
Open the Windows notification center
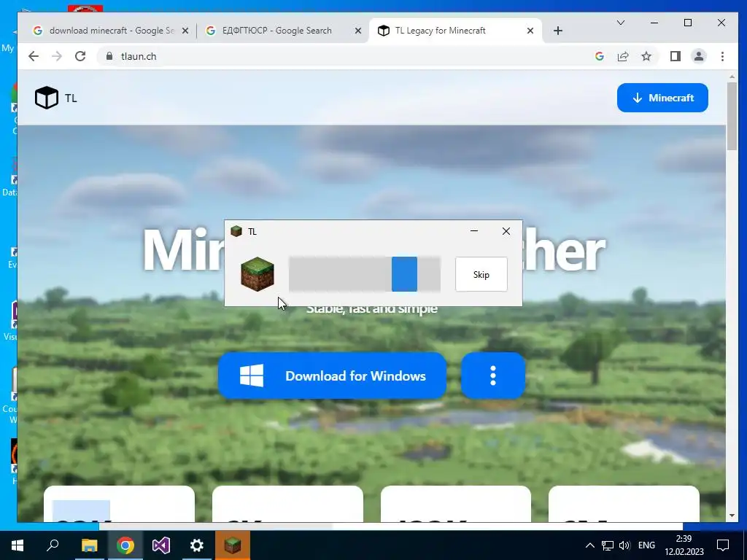coord(723,545)
